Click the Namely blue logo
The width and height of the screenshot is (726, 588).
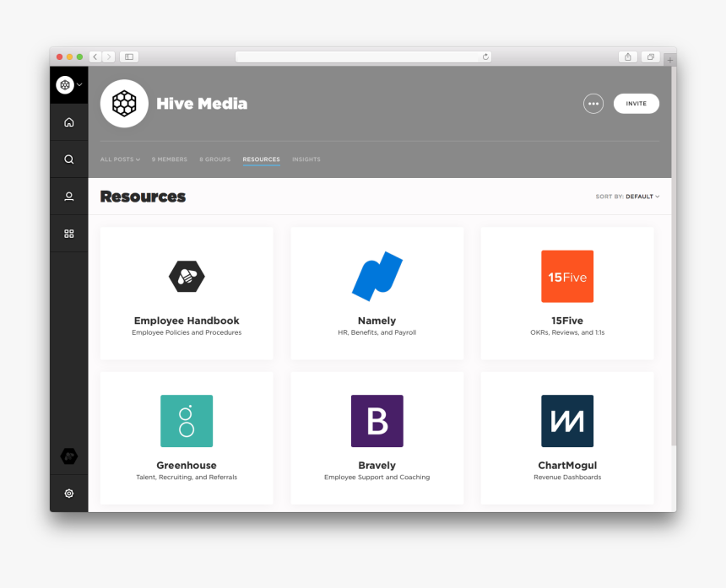(x=377, y=276)
